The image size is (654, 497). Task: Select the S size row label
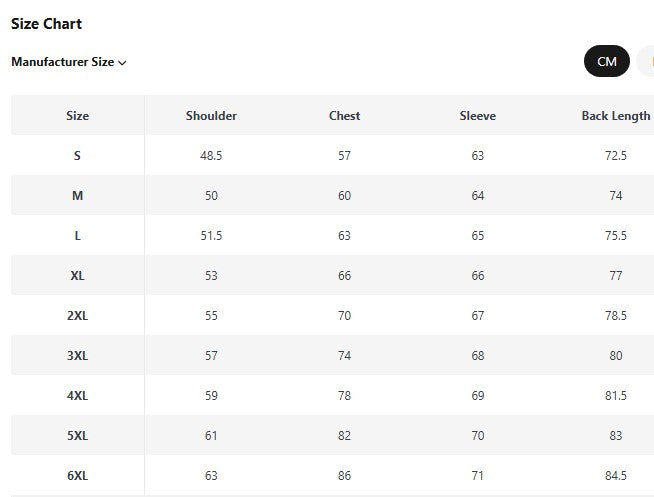point(78,156)
